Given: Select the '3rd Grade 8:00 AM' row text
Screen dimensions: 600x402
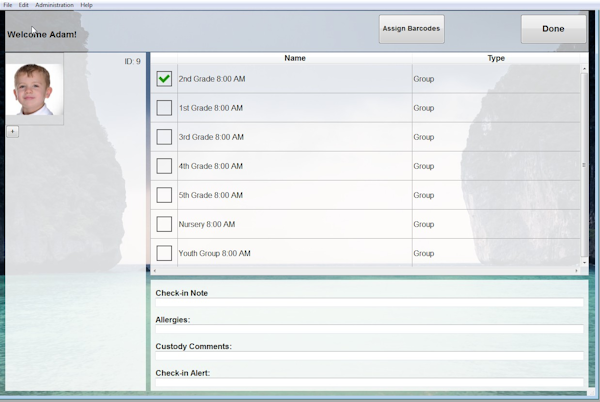Looking at the screenshot, I should tap(211, 137).
